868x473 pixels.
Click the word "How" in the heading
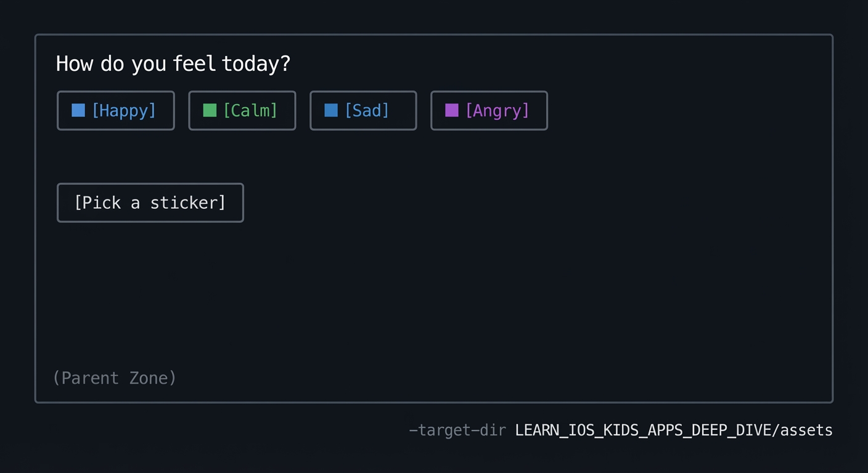[74, 63]
